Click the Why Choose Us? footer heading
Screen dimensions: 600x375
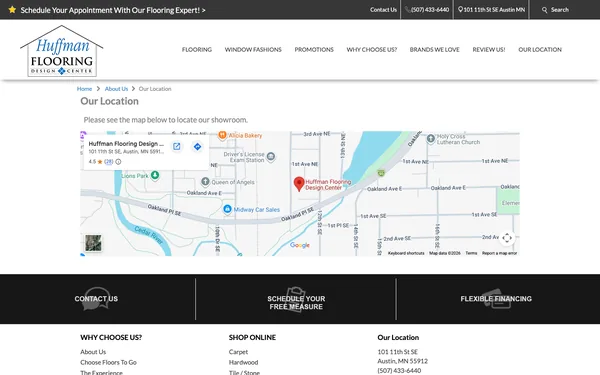click(x=111, y=338)
